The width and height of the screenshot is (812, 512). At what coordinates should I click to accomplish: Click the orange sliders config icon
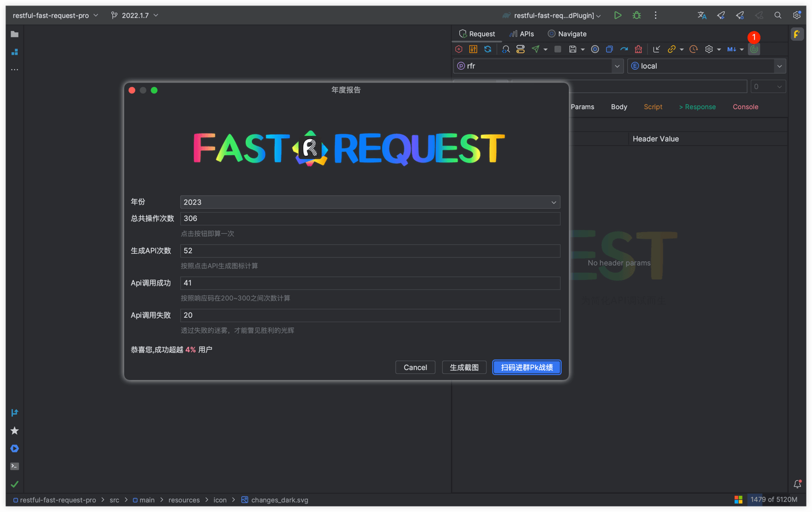click(x=473, y=50)
